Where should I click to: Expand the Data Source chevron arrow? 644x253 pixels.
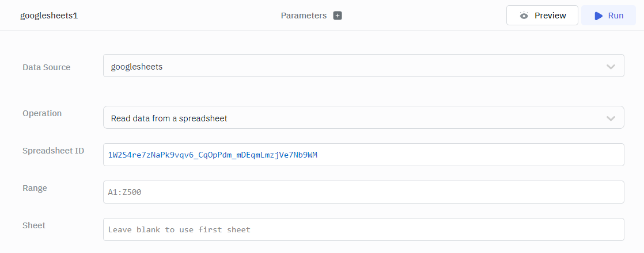[611, 67]
